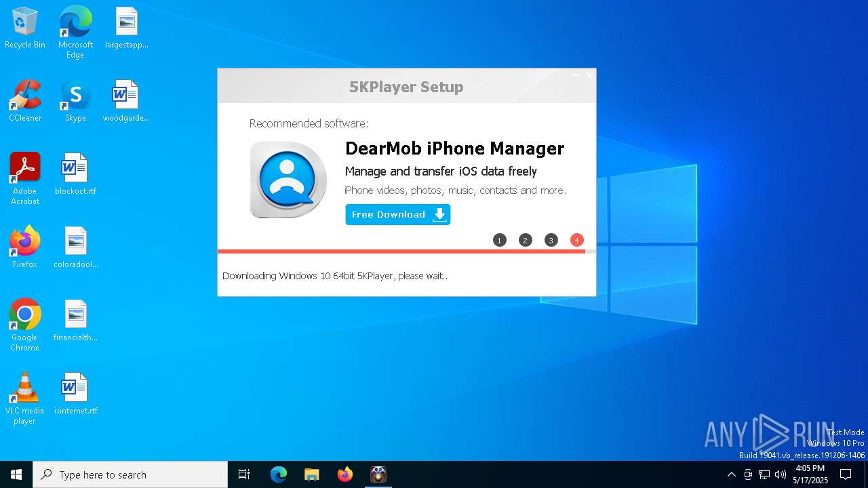
Task: Click the Meet Now tray icon
Action: (748, 474)
